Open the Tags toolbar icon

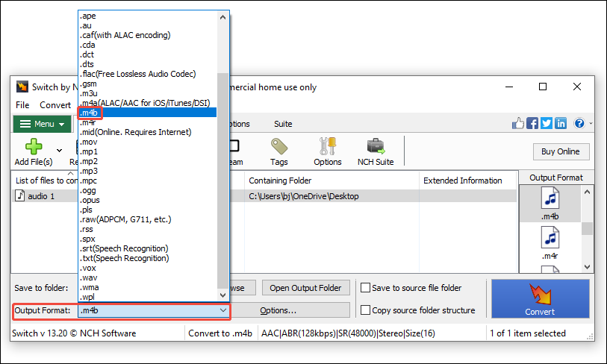(x=279, y=147)
